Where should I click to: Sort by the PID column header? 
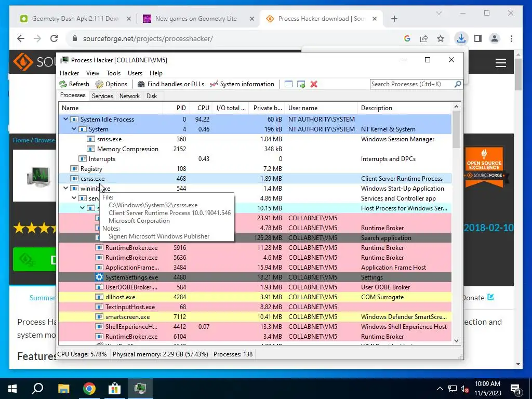pos(176,108)
